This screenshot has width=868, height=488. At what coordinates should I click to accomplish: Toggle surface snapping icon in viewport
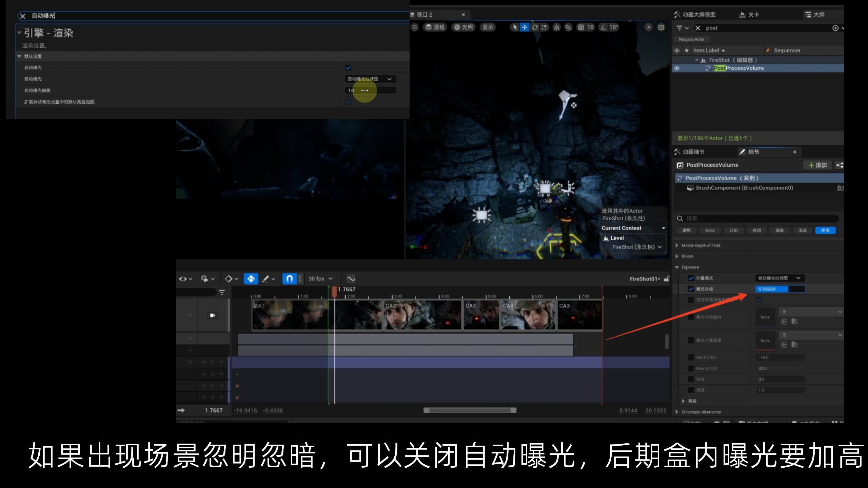coord(568,27)
